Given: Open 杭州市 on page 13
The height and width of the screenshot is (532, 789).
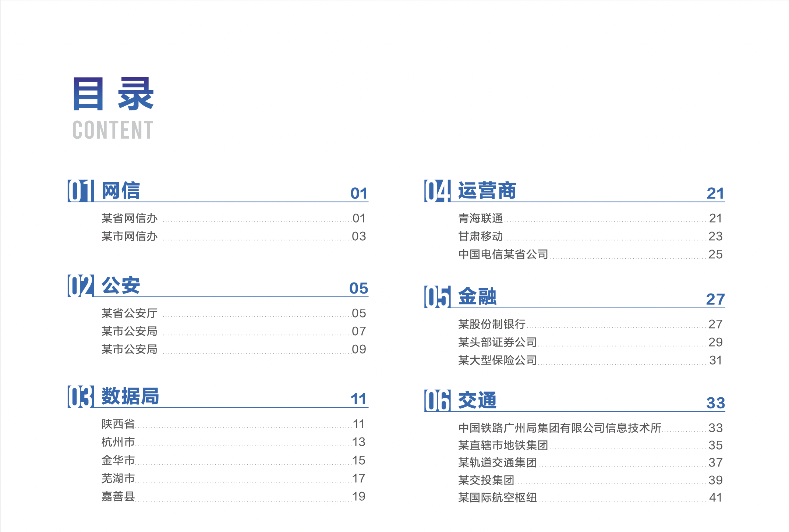Looking at the screenshot, I should [118, 442].
